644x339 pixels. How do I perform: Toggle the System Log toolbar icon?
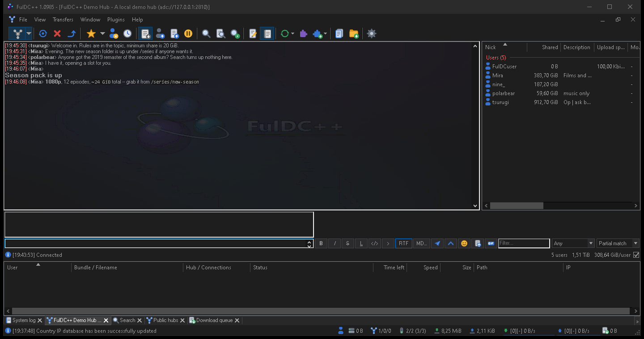(267, 33)
